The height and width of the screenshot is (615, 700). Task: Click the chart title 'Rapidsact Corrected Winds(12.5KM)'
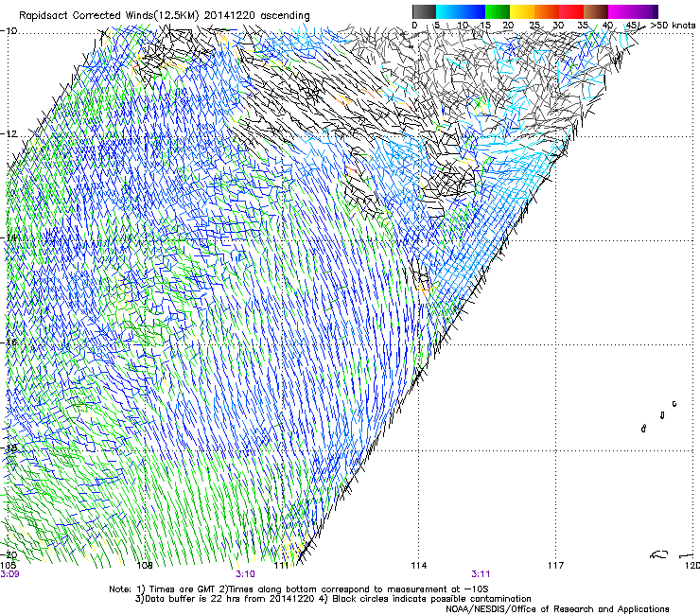pyautogui.click(x=109, y=16)
